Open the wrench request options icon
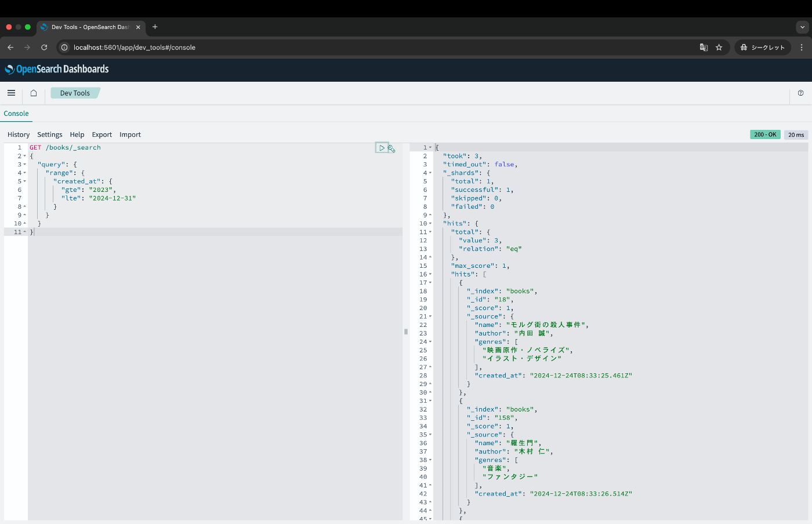The width and height of the screenshot is (812, 524). [x=391, y=148]
